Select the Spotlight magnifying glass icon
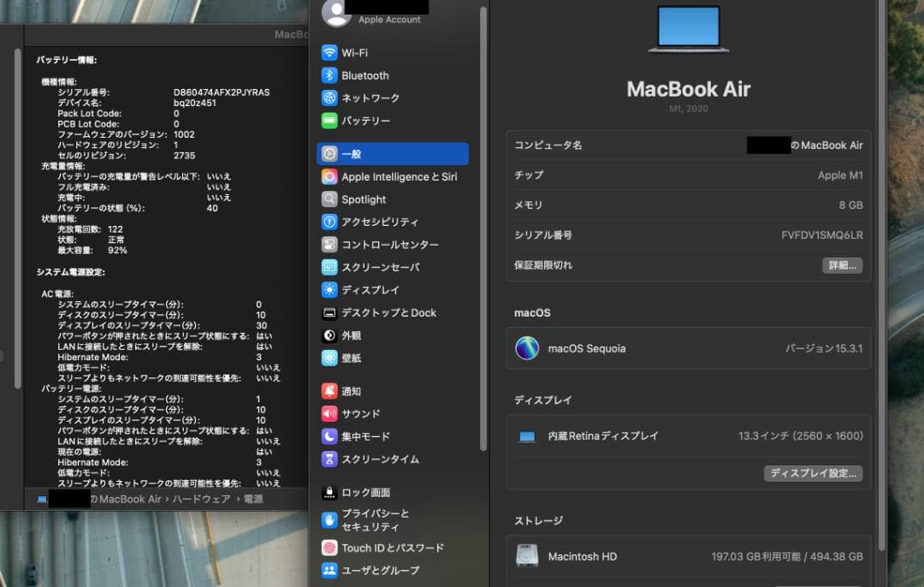 tap(330, 199)
